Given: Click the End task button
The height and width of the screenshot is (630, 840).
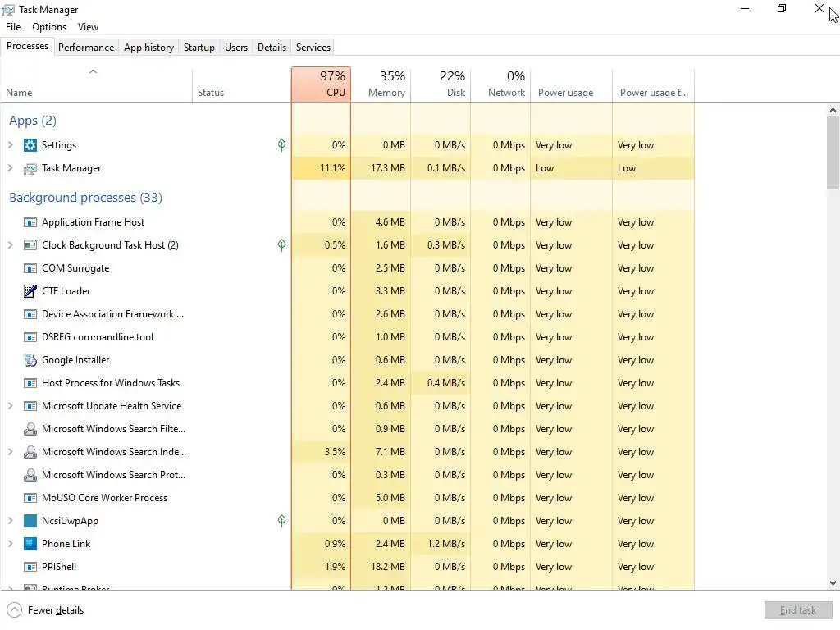Looking at the screenshot, I should click(x=798, y=610).
